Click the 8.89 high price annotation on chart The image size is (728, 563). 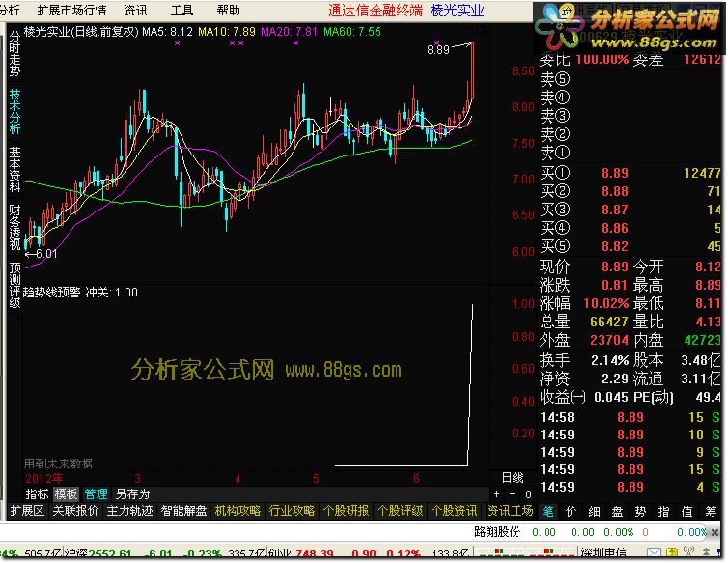[437, 49]
